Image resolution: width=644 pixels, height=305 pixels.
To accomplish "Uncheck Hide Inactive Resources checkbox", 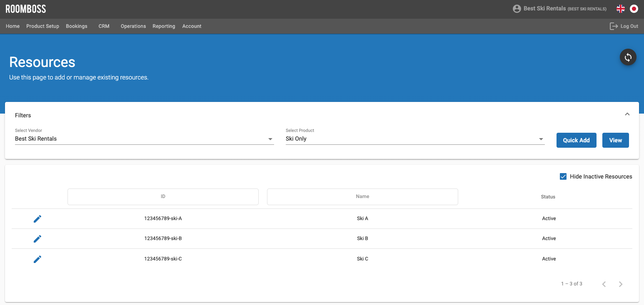I will 563,176.
